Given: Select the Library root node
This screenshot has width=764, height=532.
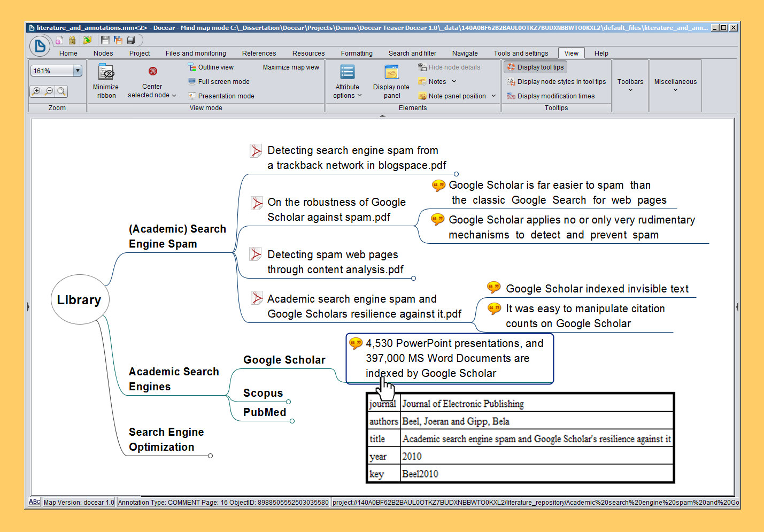Looking at the screenshot, I should [79, 300].
